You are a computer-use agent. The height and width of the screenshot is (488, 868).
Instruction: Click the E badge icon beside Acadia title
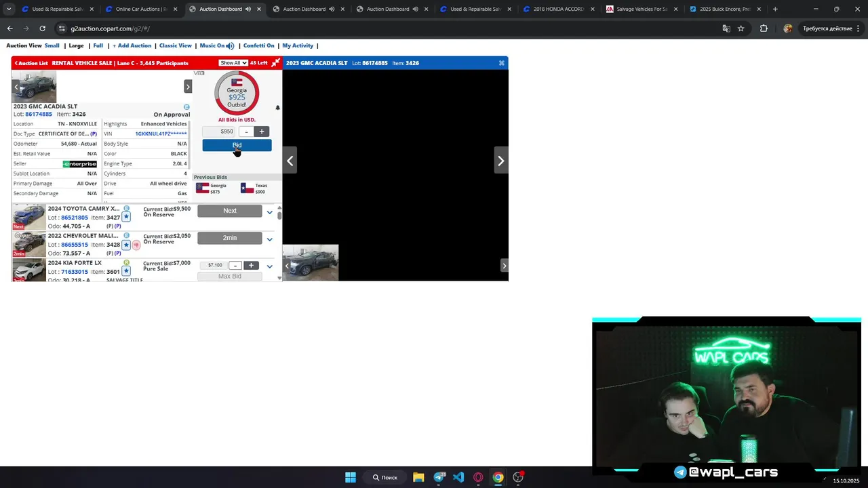point(186,107)
